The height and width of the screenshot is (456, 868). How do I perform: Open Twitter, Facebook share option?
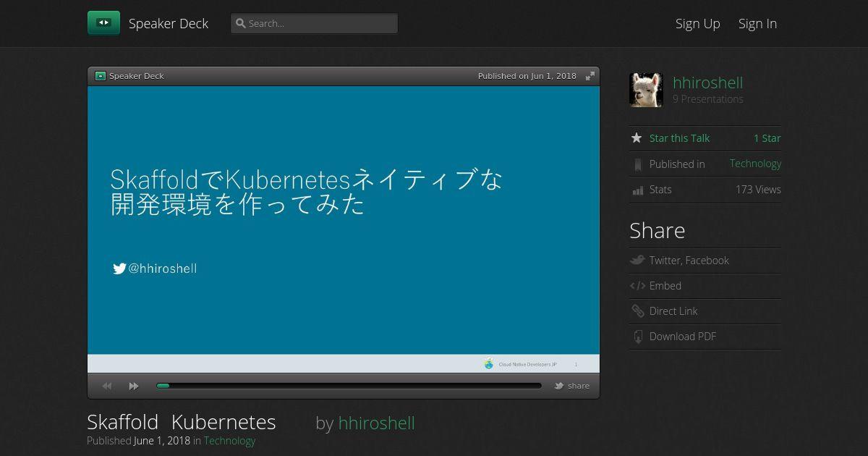click(689, 261)
